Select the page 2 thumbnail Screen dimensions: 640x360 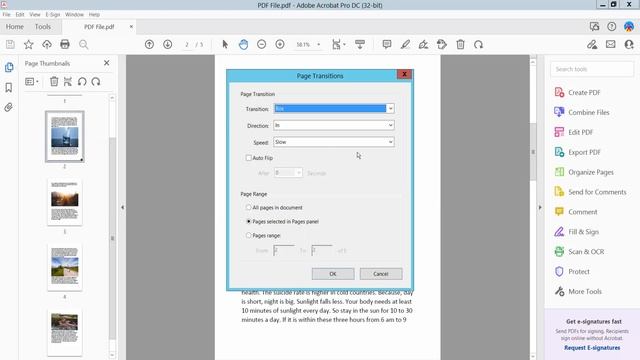point(64,136)
